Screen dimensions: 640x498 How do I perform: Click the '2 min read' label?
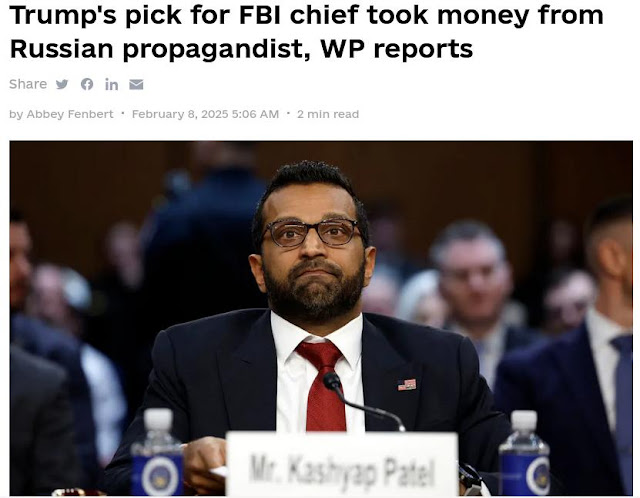pos(328,114)
